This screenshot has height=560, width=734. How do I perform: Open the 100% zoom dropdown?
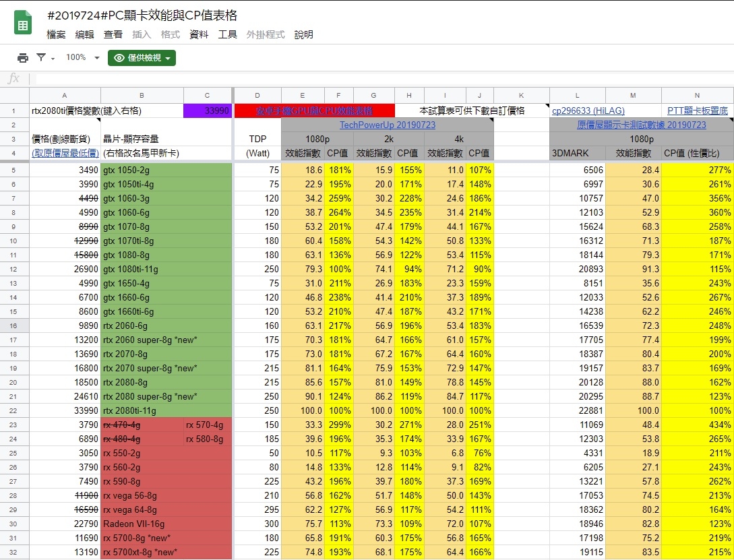(82, 57)
